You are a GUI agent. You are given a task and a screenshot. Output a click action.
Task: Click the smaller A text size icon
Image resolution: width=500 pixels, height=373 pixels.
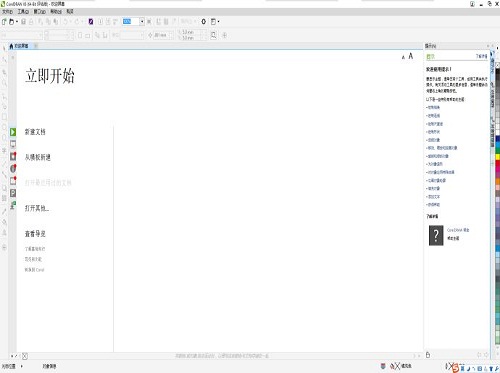(403, 57)
